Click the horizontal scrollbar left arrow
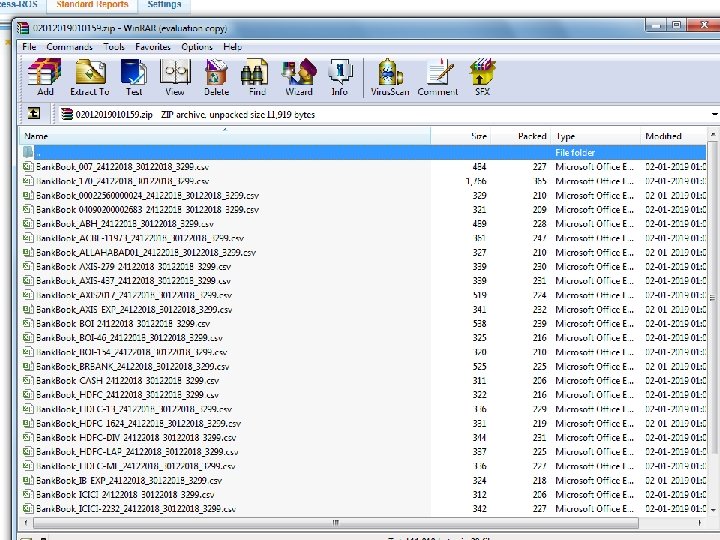Screen dimensions: 720x540 [26, 523]
